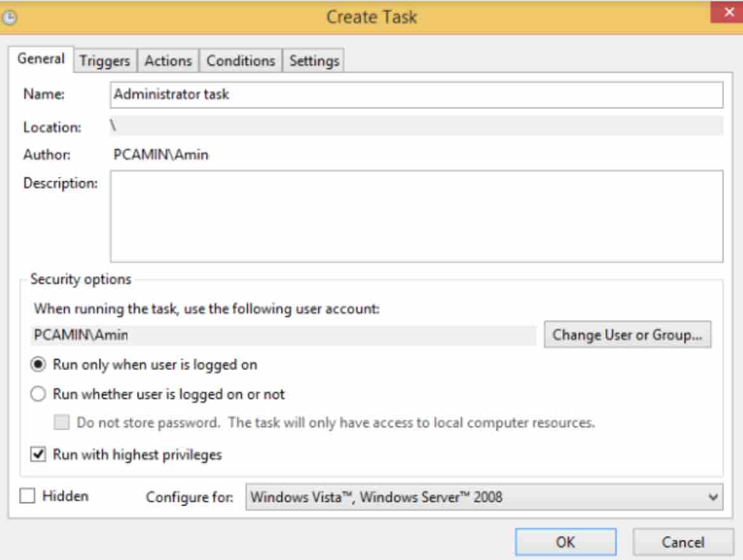
Task: Uncheck Run with highest privileges
Action: pyautogui.click(x=38, y=454)
